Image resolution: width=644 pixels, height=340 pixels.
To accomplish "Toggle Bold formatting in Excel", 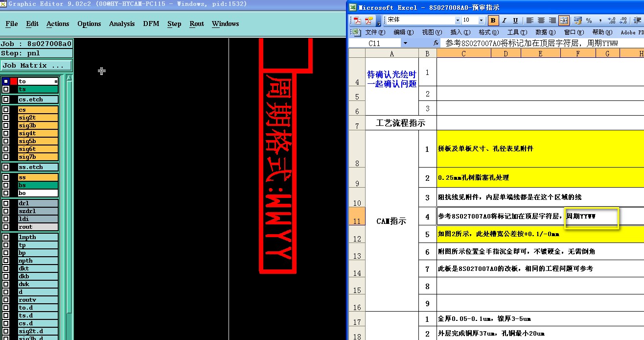I will (x=493, y=21).
